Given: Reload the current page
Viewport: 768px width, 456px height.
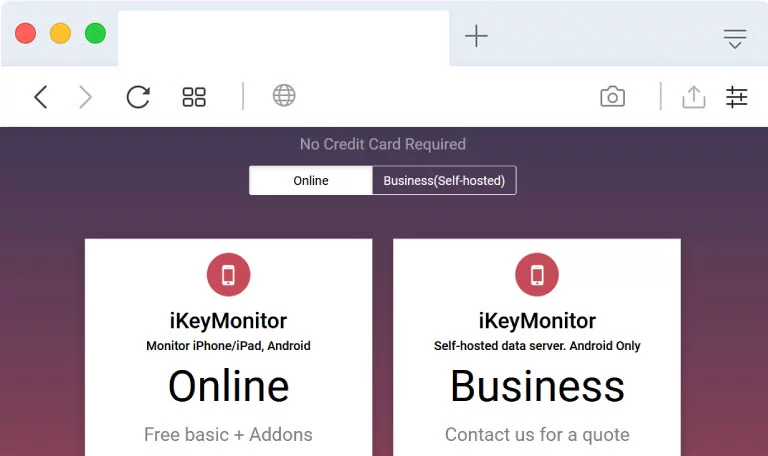Looking at the screenshot, I should click(138, 96).
